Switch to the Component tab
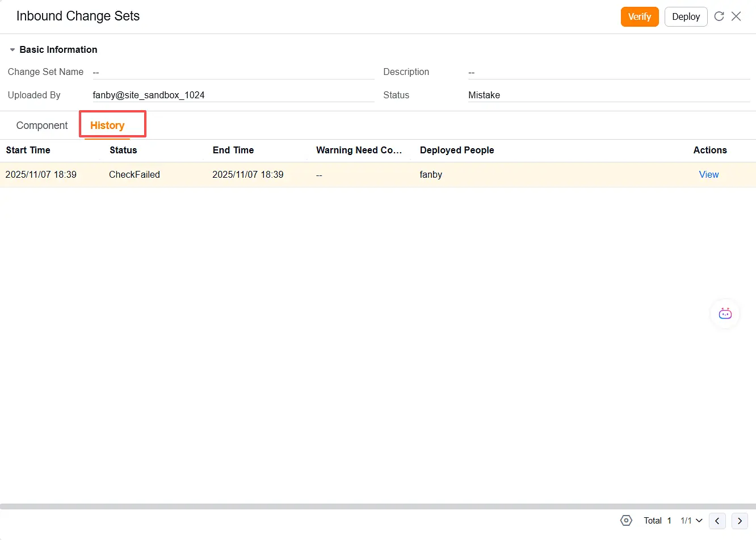 [42, 125]
